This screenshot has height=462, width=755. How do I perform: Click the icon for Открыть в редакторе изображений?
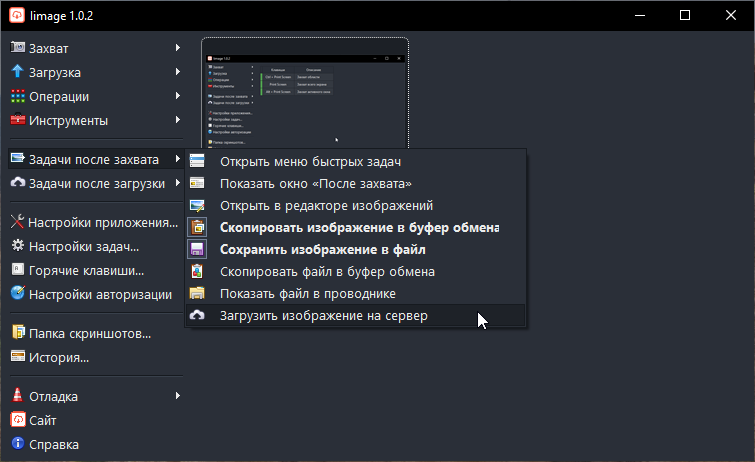coord(197,205)
